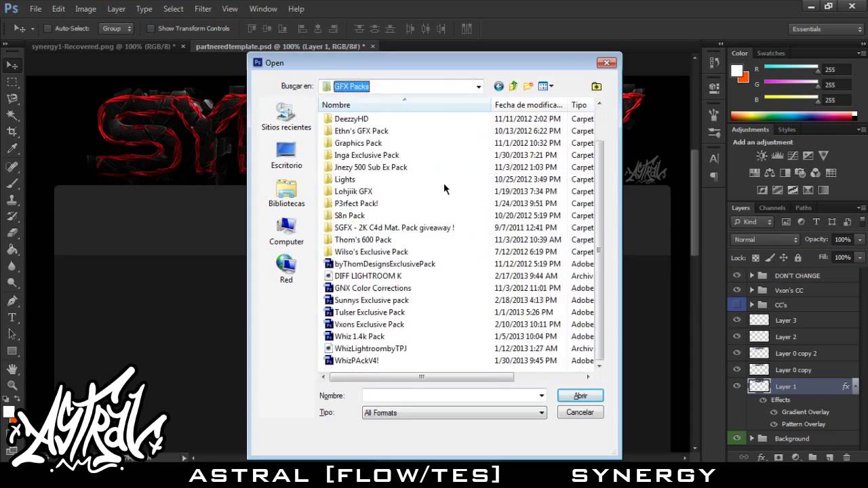
Task: Click the Abrir button
Action: pos(580,396)
